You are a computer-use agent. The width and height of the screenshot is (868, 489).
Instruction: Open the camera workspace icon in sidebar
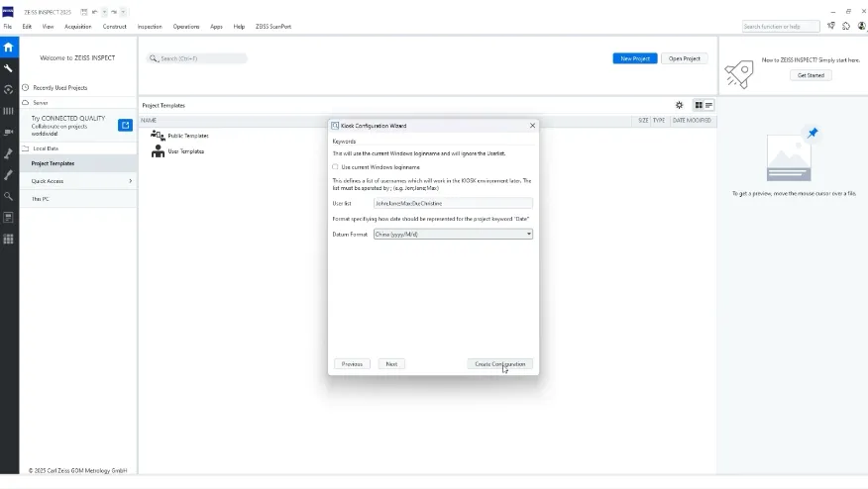coord(8,133)
